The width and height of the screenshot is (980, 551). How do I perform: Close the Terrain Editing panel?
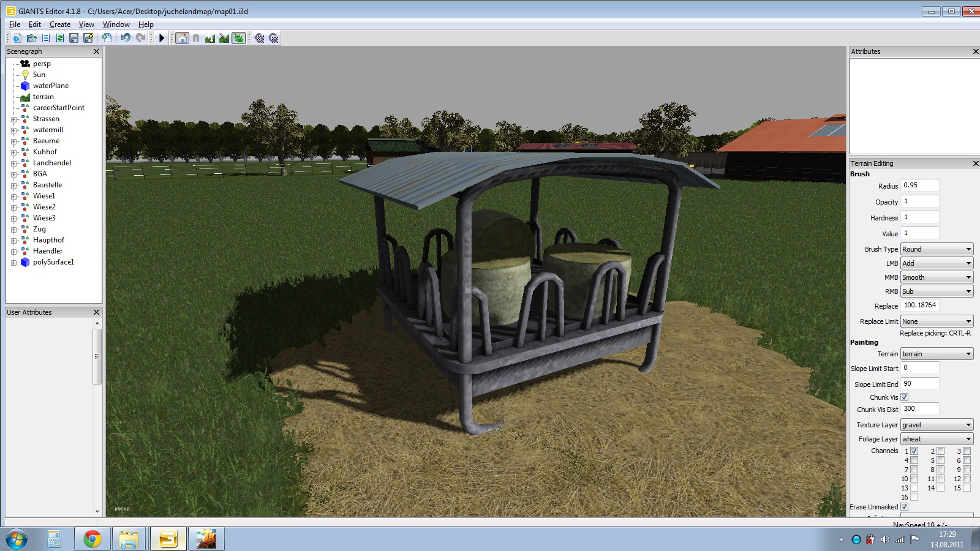(976, 163)
